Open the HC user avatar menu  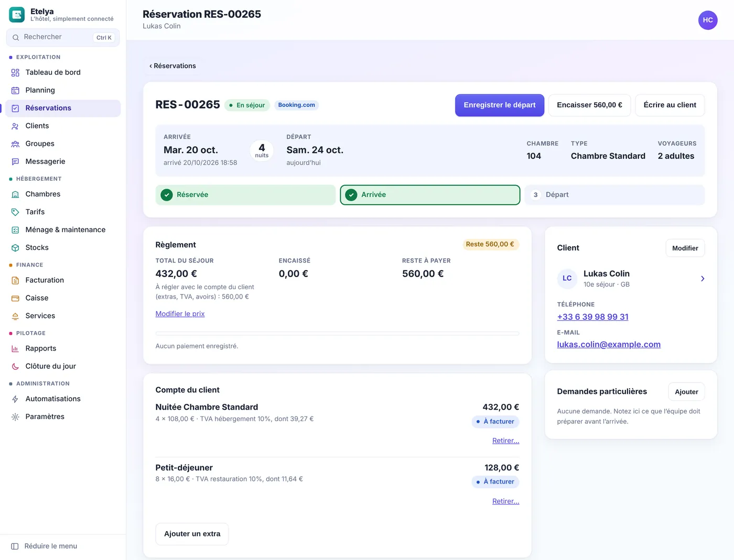(x=708, y=20)
